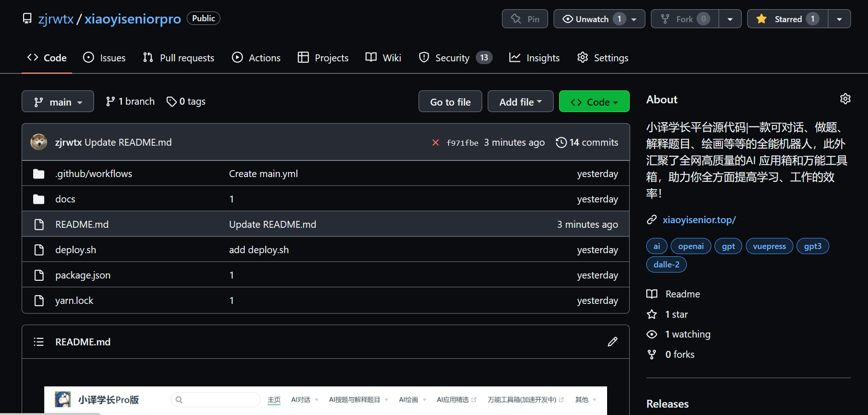
Task: Open the package.json file
Action: point(83,275)
